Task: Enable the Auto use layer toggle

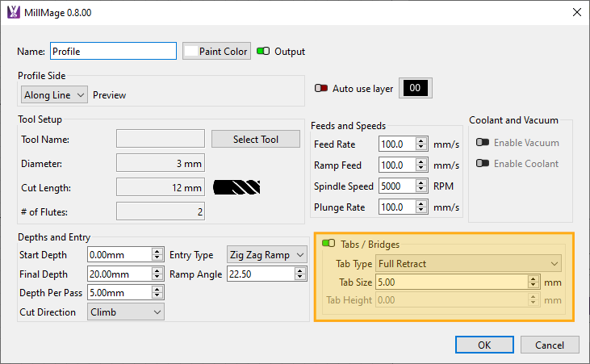Action: click(x=321, y=88)
